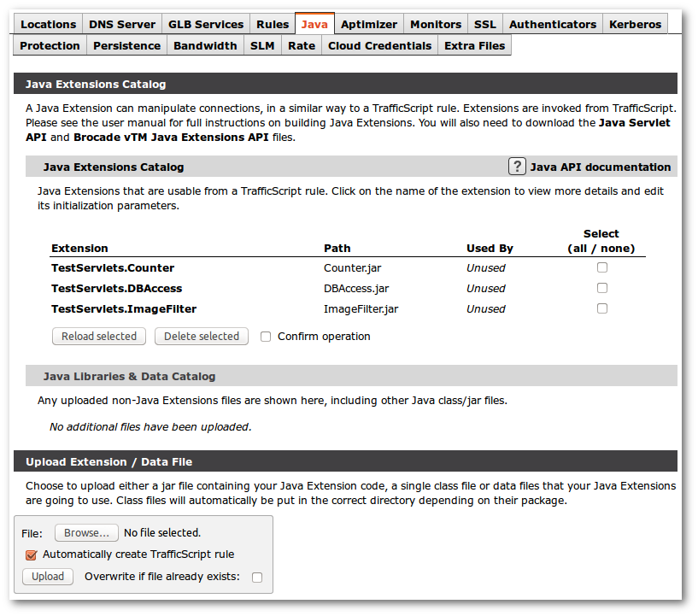698x616 pixels.
Task: Open the Java API documentation link
Action: point(600,167)
